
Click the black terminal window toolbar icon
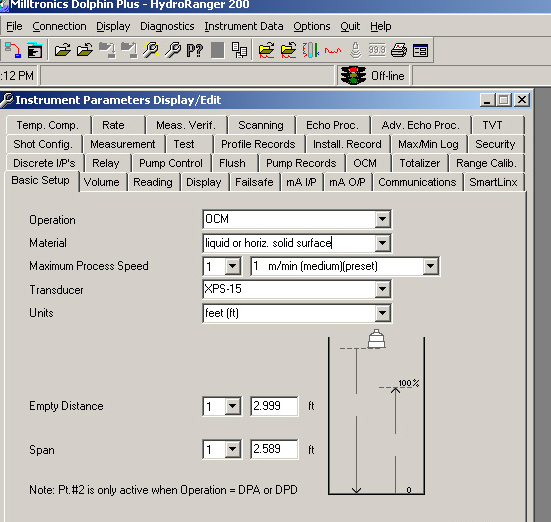tap(35, 50)
